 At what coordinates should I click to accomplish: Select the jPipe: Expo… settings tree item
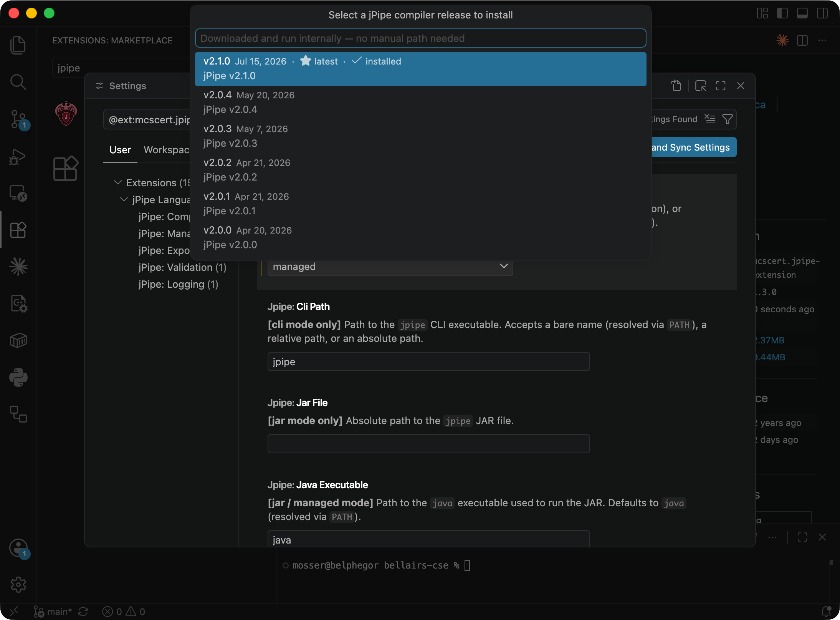164,250
